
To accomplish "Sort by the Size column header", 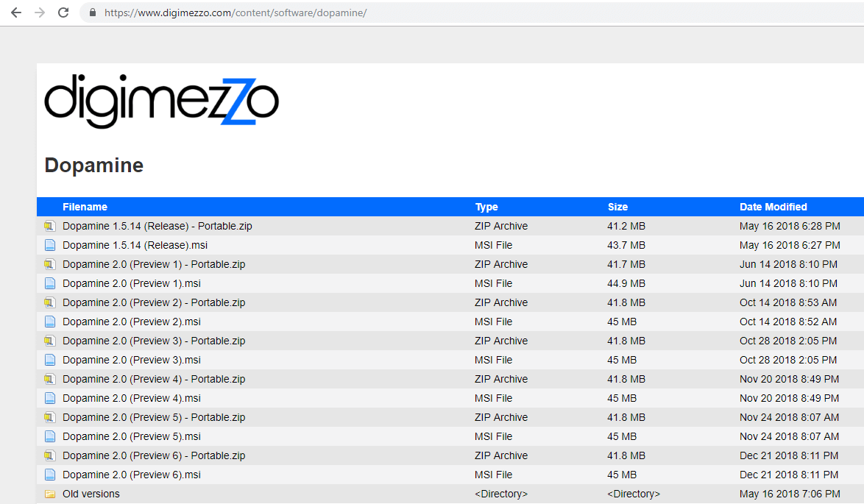I will tap(617, 207).
